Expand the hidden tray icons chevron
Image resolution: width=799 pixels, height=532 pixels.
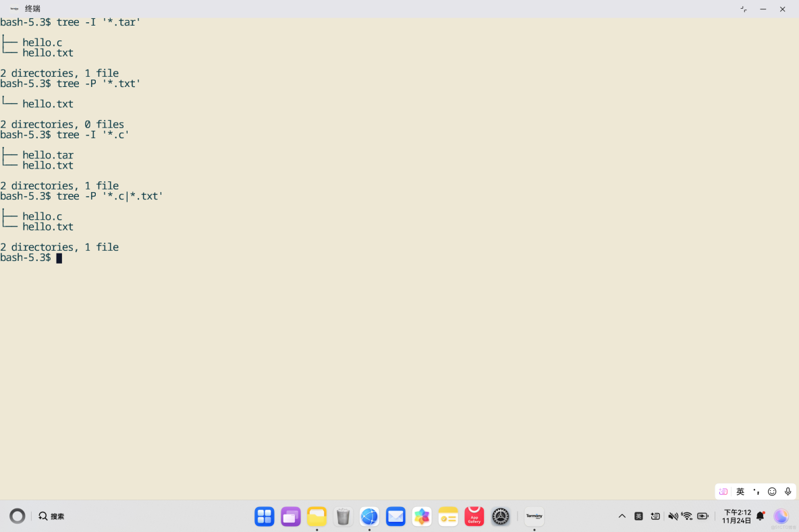click(x=622, y=516)
